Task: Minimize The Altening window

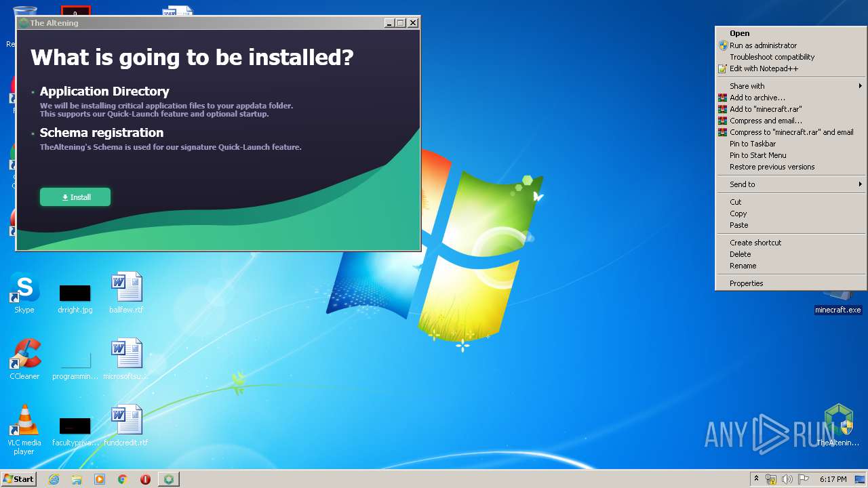Action: click(x=389, y=23)
